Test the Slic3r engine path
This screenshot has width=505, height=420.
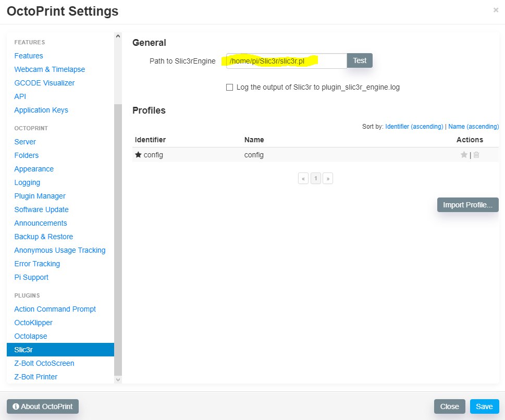360,60
